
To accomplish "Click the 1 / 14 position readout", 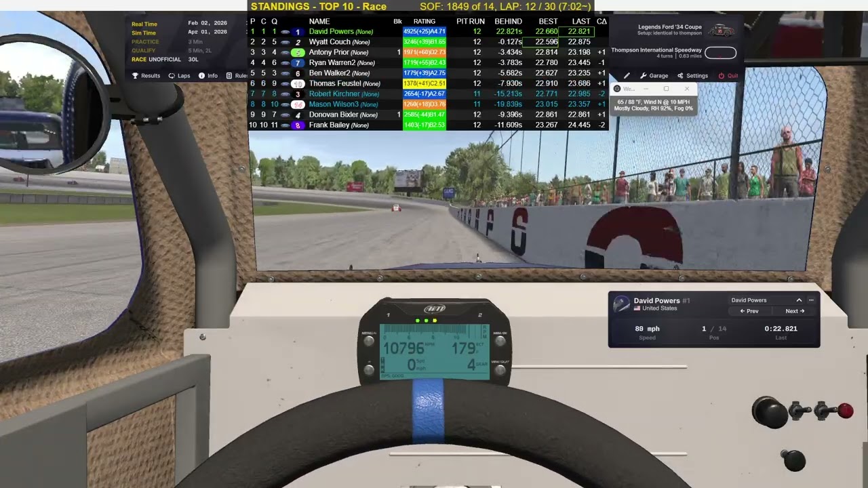I will tap(713, 329).
